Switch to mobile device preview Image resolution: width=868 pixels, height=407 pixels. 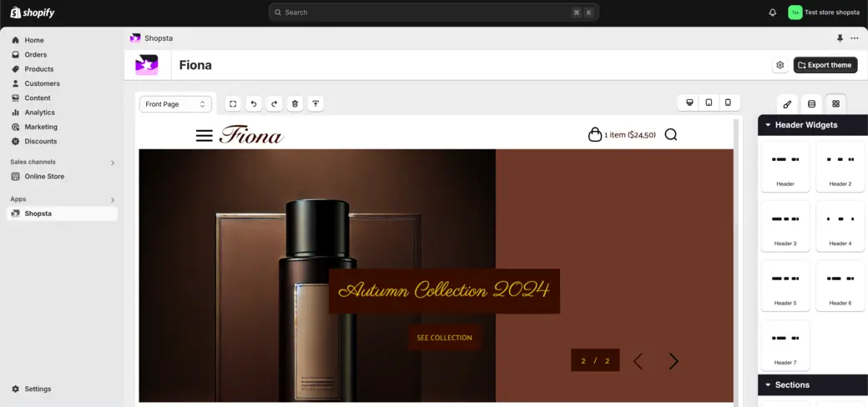[728, 103]
